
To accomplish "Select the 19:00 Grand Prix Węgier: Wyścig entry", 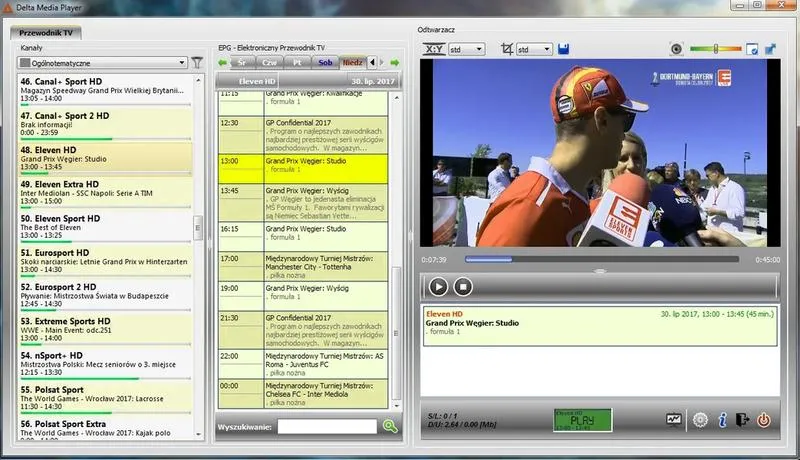I will point(303,296).
